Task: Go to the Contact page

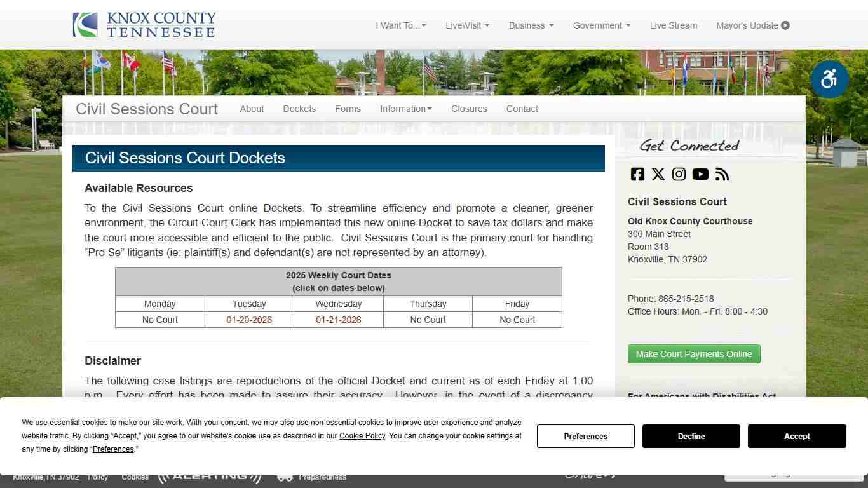Action: point(522,109)
